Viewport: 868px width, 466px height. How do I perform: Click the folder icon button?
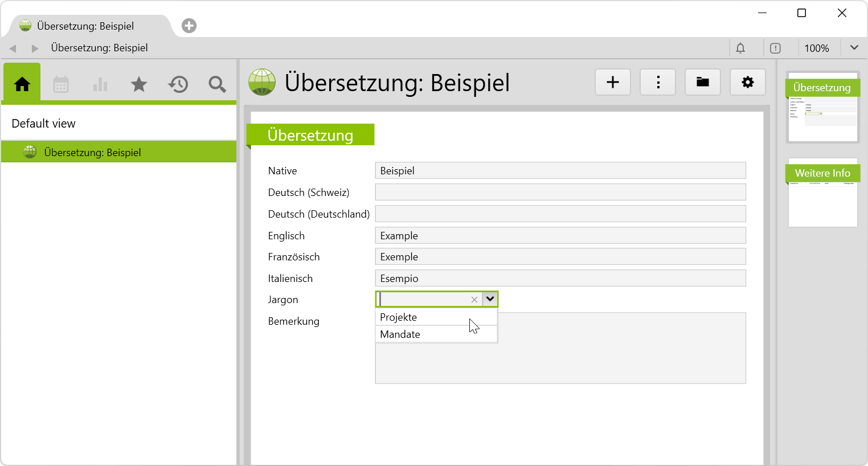point(703,83)
